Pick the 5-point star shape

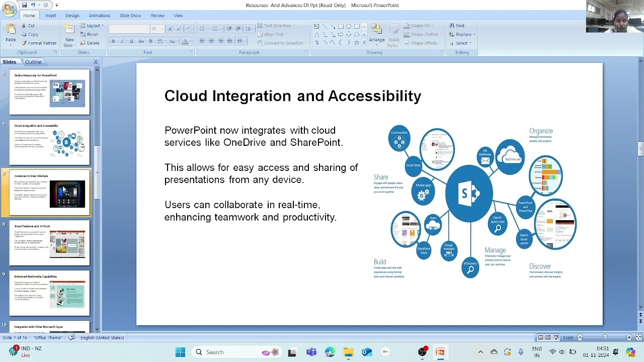coord(357,42)
